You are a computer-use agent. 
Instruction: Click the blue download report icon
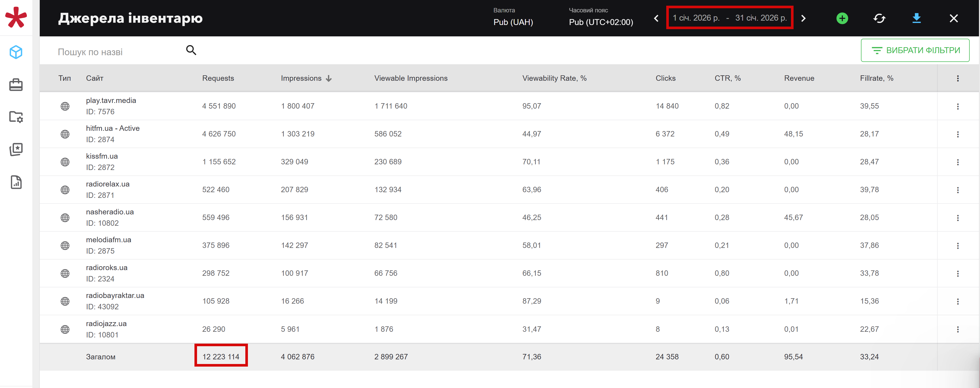point(916,18)
